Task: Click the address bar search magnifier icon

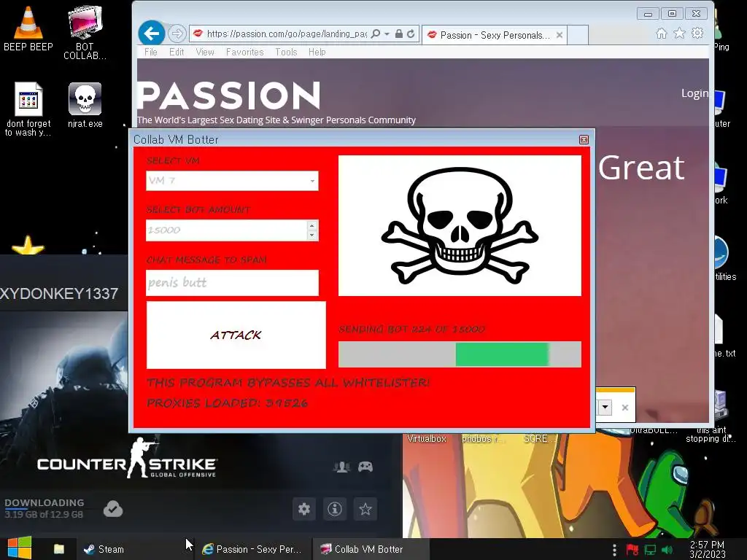Action: (x=376, y=34)
